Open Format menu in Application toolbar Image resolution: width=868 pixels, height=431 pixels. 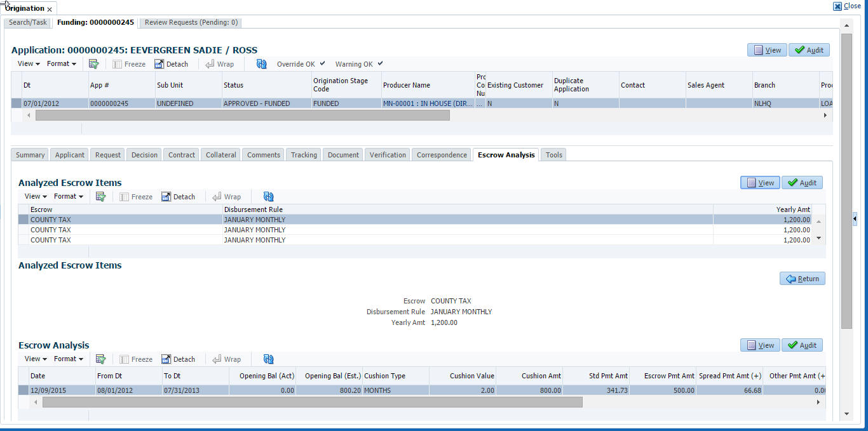tap(62, 63)
